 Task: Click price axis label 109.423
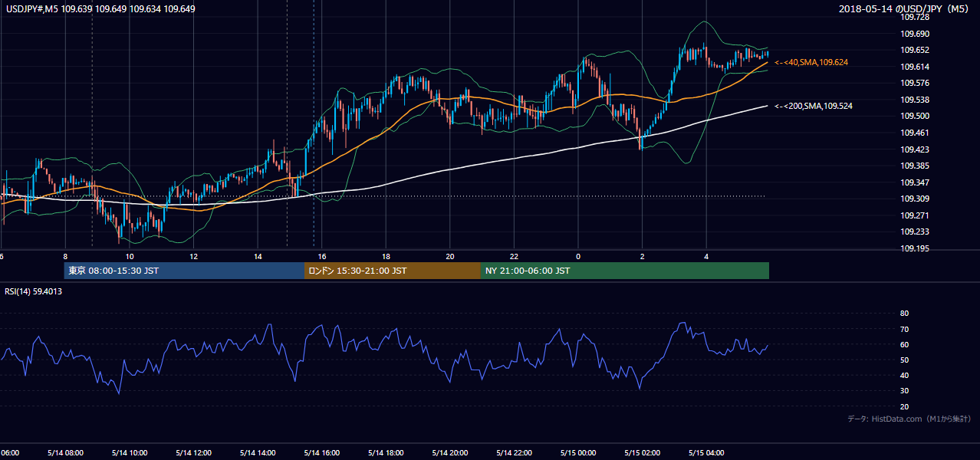[913, 149]
